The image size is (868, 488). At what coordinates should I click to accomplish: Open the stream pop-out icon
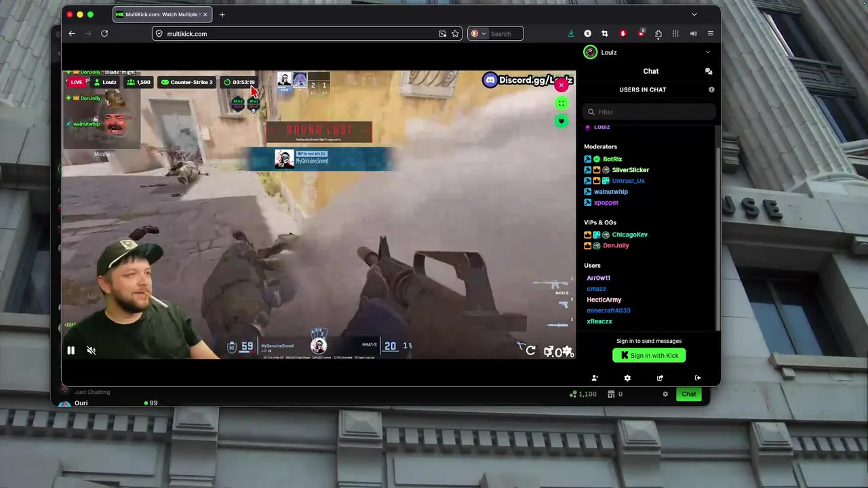pos(549,351)
